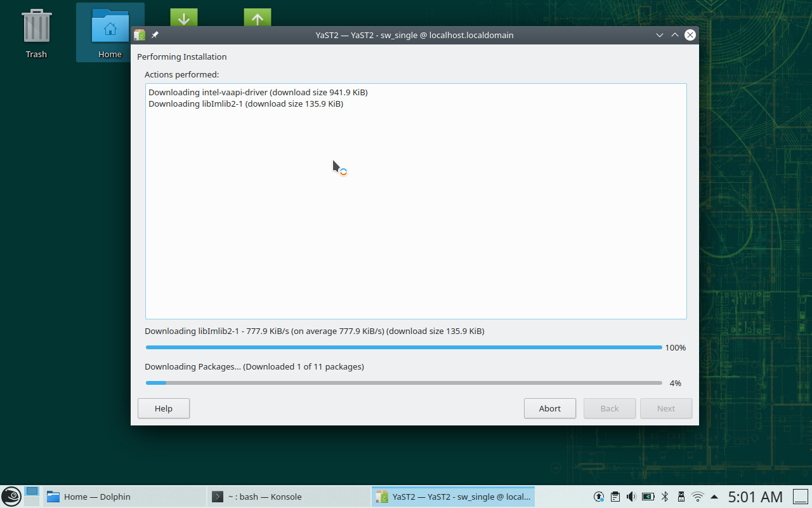Toggle pin YaST2 window on all desktops
This screenshot has width=812, height=508.
point(155,35)
